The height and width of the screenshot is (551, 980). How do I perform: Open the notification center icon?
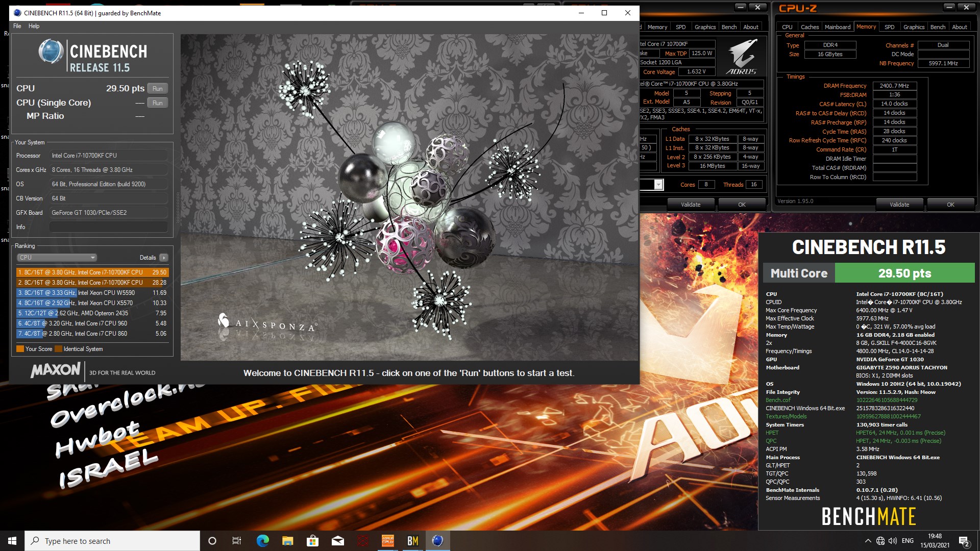[x=964, y=541]
